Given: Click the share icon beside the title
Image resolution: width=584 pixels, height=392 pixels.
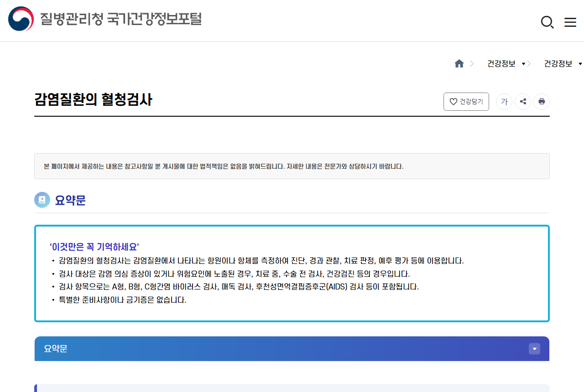Looking at the screenshot, I should [x=523, y=102].
